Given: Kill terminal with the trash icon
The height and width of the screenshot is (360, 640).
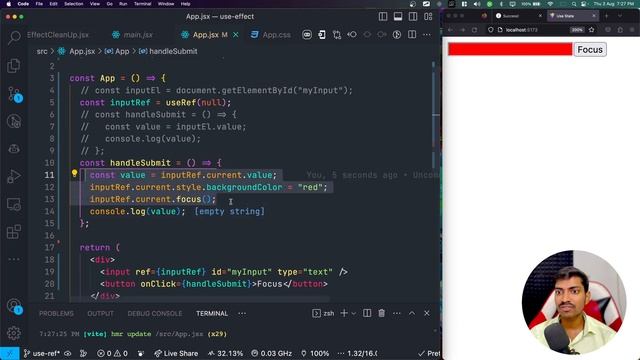Looking at the screenshot, I should (382, 313).
